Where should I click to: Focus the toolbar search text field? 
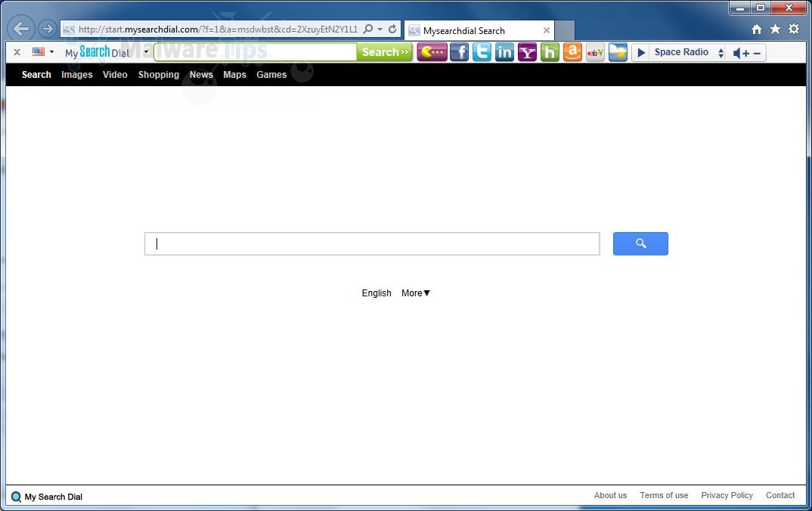[256, 52]
